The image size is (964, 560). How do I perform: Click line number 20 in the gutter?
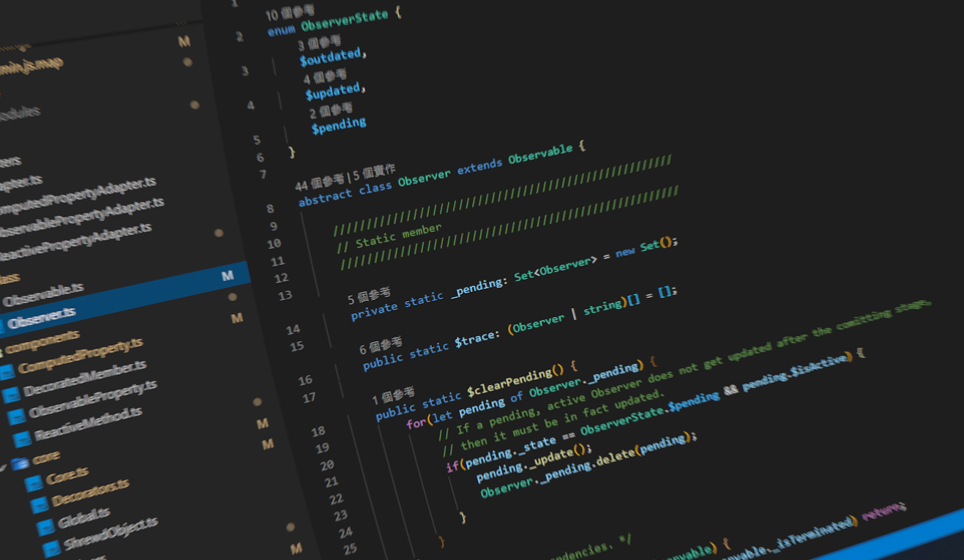[326, 465]
